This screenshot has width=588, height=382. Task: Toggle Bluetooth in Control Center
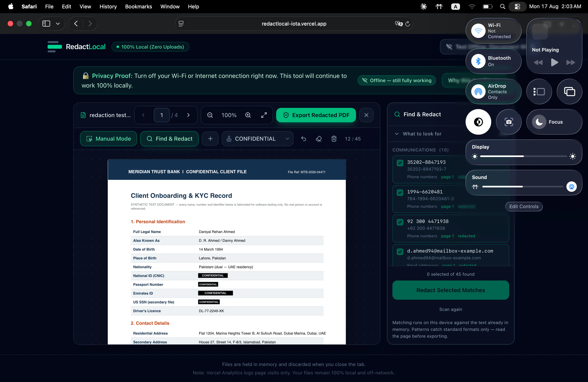point(478,61)
